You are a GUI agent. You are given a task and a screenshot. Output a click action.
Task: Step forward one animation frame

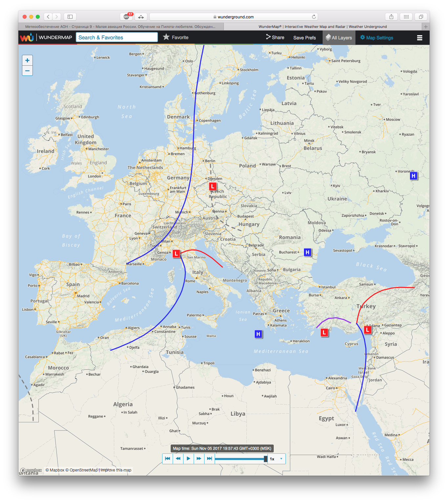point(199,459)
